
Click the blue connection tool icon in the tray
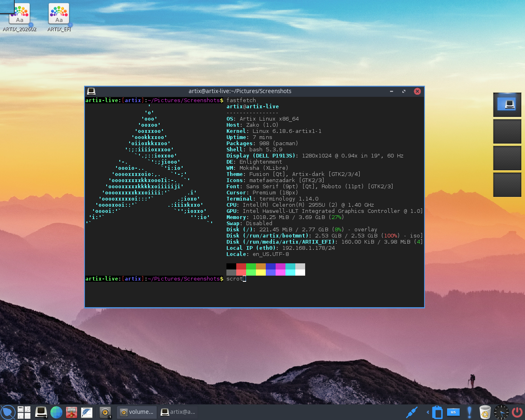point(411,412)
